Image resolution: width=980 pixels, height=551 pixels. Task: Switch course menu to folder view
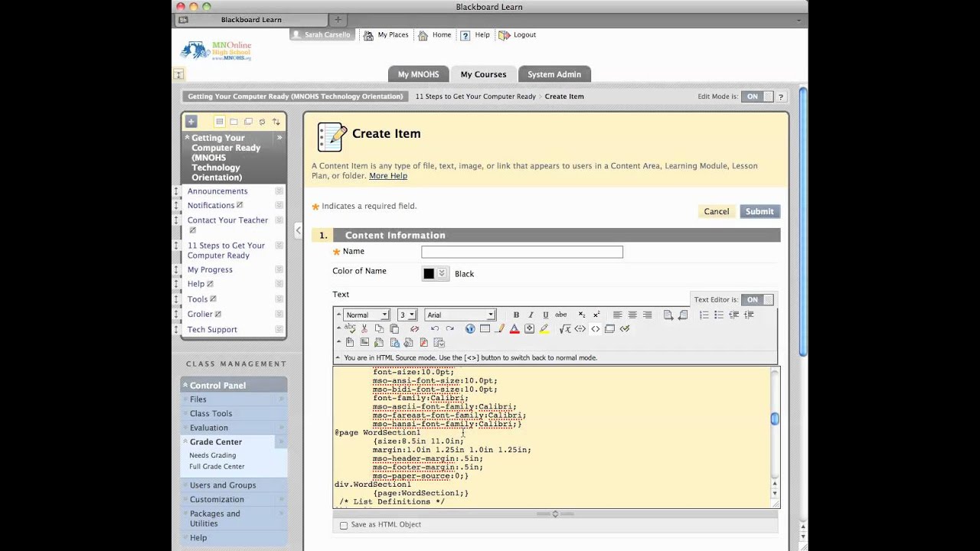(x=234, y=121)
